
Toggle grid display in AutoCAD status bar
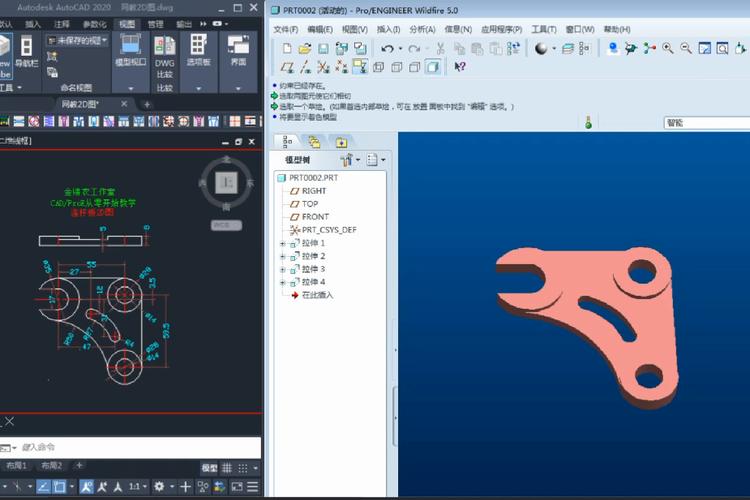pos(227,468)
